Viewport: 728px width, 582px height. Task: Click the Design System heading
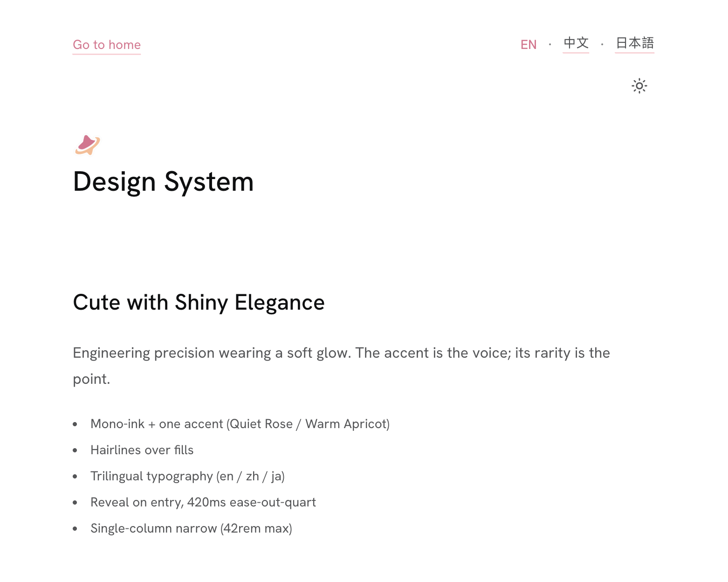tap(163, 182)
